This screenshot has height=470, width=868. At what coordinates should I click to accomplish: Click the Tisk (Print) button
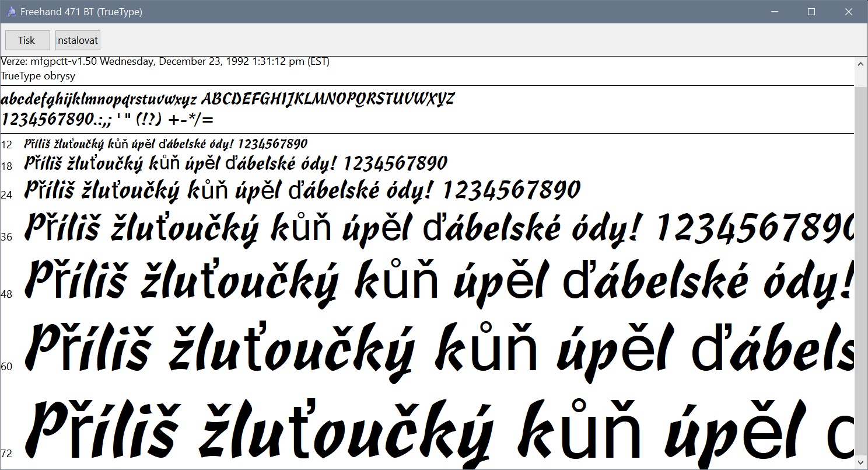(26, 40)
